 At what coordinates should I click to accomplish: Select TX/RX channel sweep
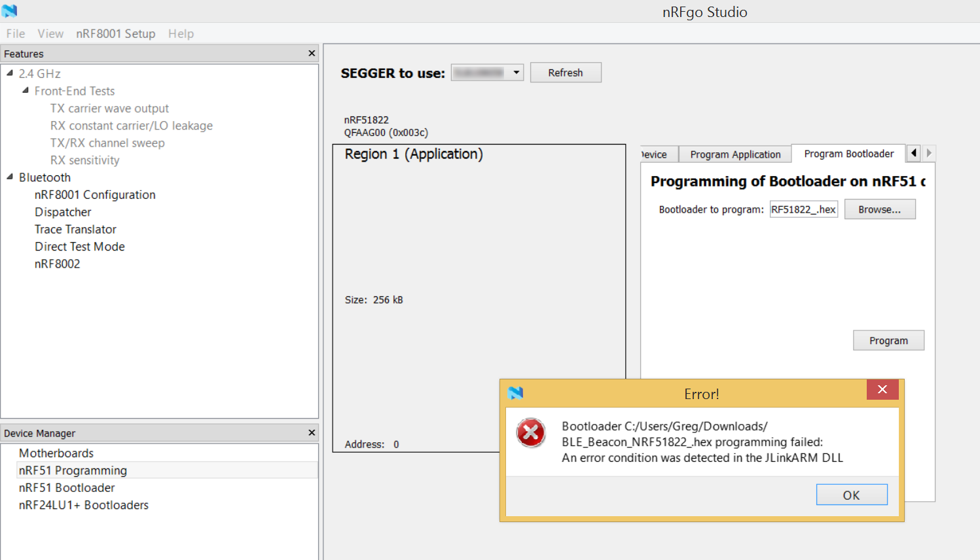(107, 143)
